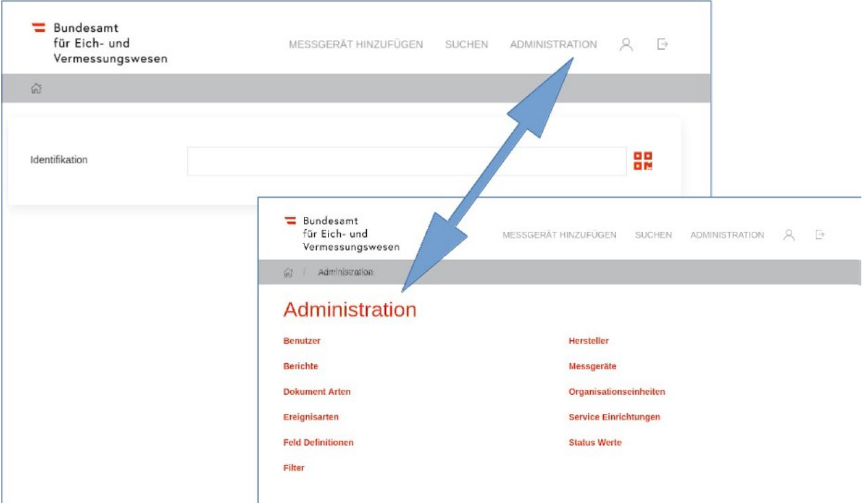Click the Administration page heading

[350, 310]
